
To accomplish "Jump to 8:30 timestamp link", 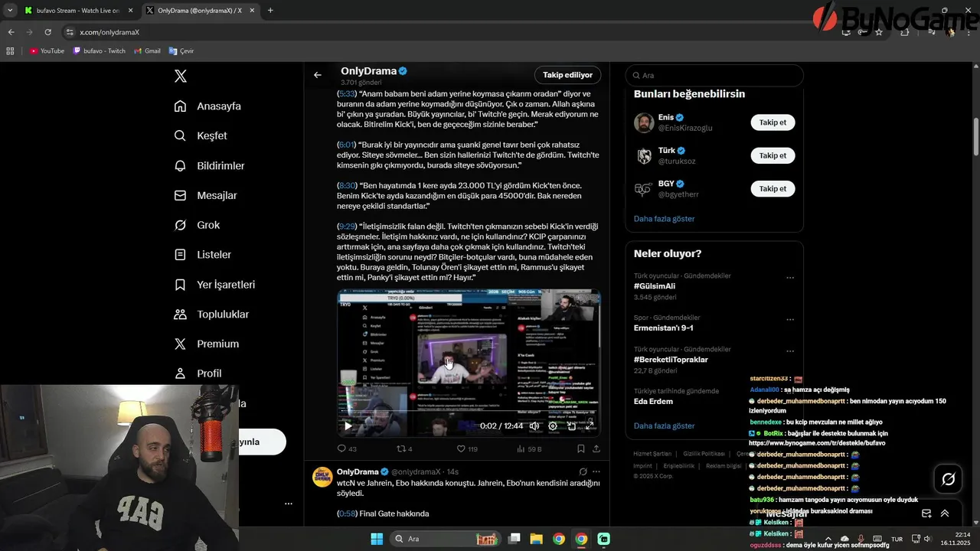I will (347, 185).
